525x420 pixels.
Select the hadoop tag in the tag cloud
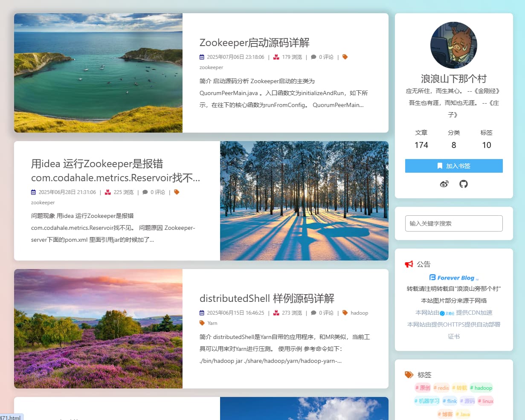coord(481,388)
